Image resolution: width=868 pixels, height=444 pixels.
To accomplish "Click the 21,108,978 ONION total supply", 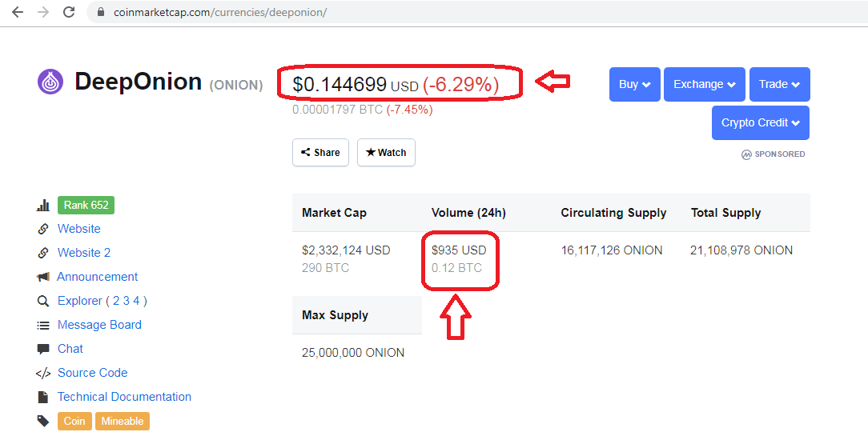I will point(741,250).
